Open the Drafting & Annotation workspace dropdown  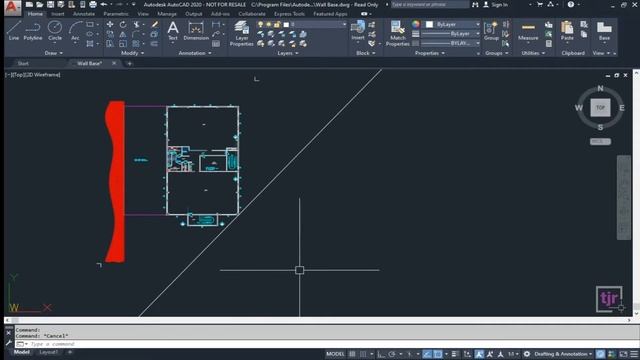pos(563,354)
